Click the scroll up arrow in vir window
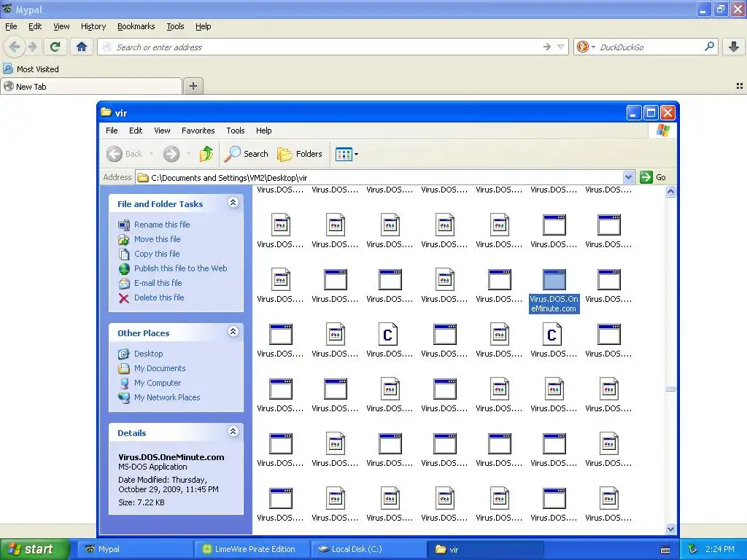This screenshot has width=747, height=560. tap(670, 192)
